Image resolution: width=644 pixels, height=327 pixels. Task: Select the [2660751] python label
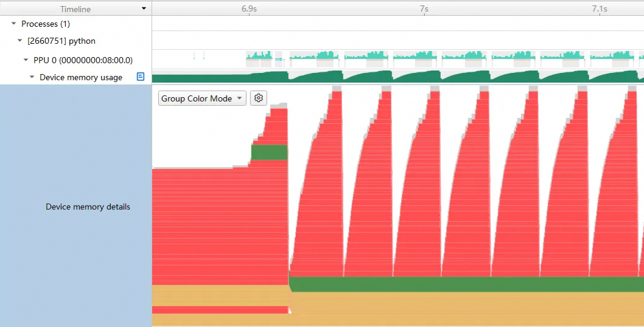pos(61,41)
